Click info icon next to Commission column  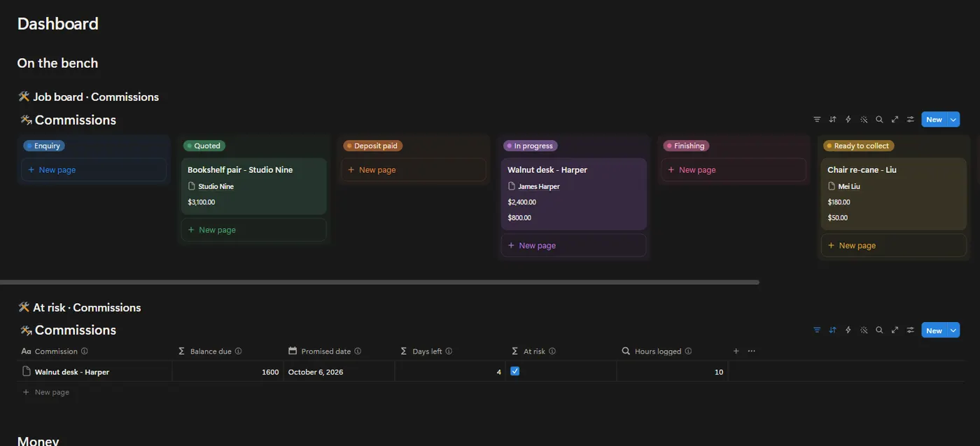pyautogui.click(x=85, y=351)
